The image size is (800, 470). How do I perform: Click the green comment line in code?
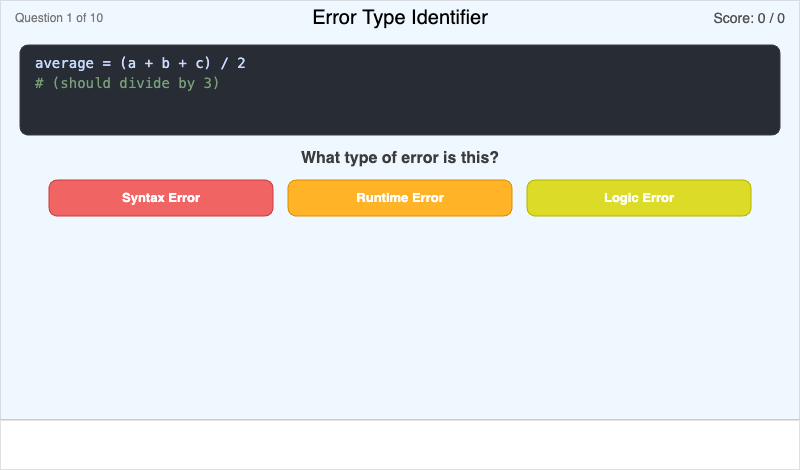(127, 83)
